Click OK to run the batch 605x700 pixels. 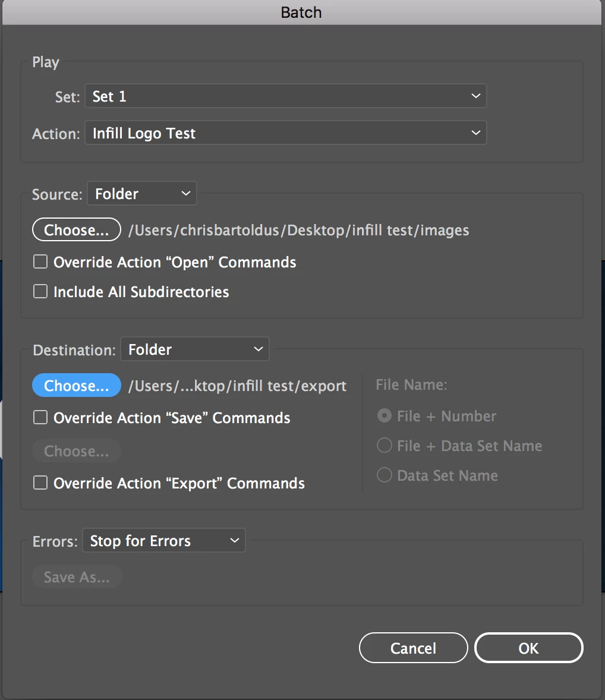click(x=529, y=648)
